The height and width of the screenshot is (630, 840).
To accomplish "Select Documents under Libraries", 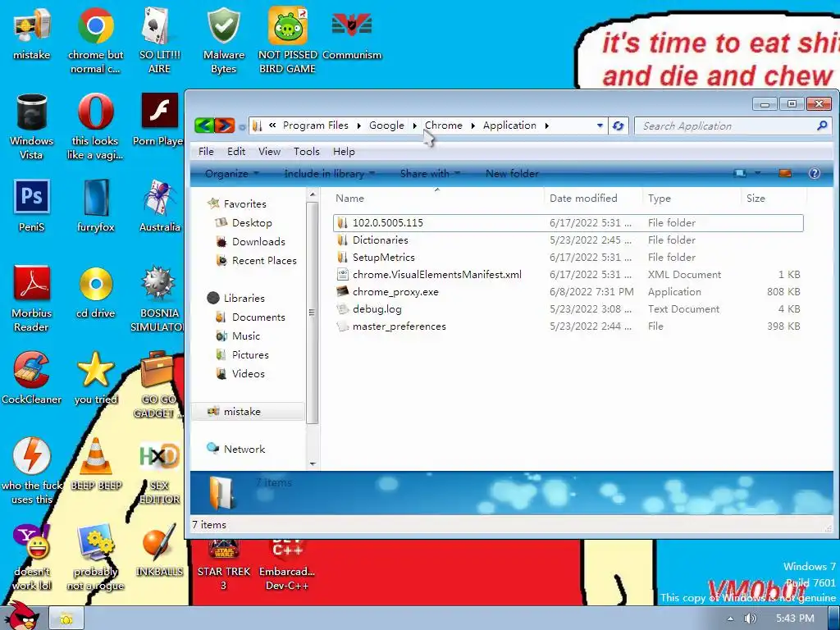I will (x=258, y=317).
